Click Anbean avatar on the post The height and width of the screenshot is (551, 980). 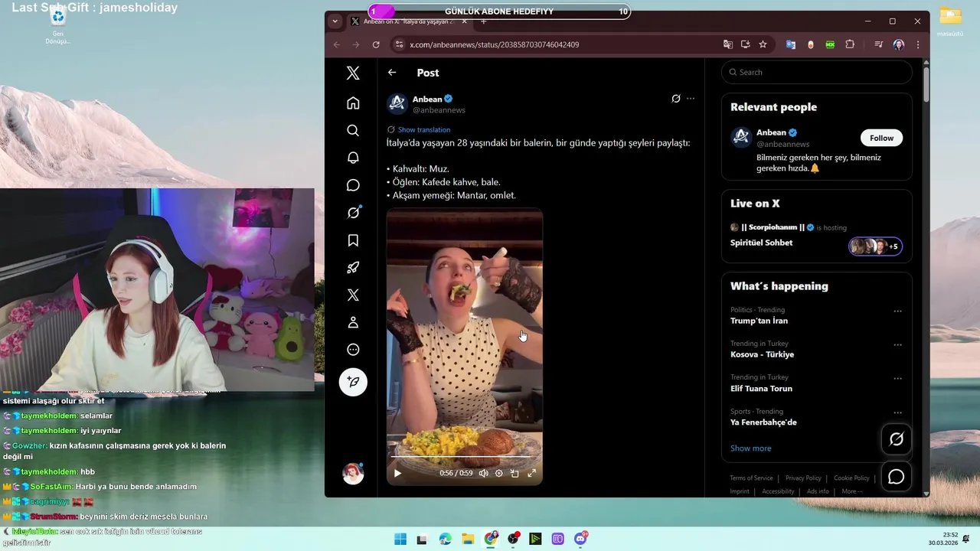(397, 104)
